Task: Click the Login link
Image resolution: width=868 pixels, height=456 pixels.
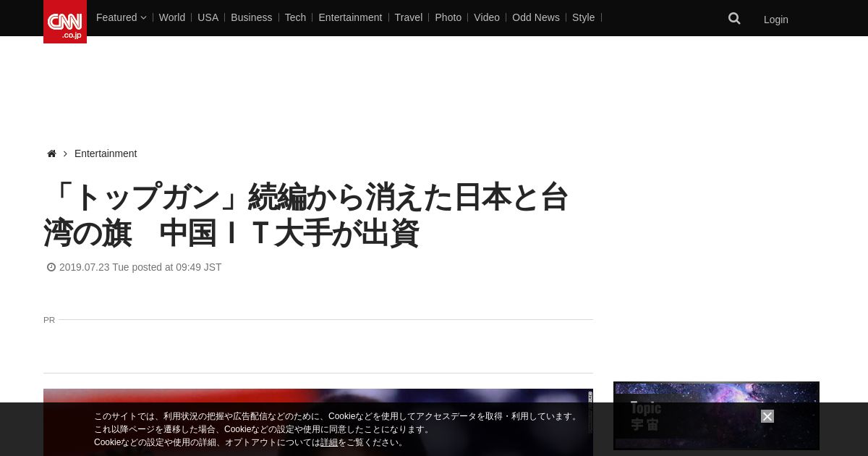Action: [776, 20]
